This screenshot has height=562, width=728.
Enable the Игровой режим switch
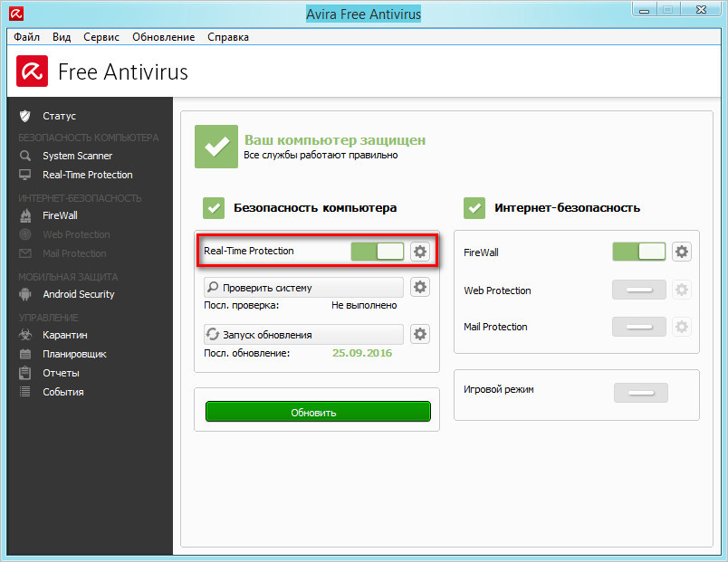tap(640, 392)
